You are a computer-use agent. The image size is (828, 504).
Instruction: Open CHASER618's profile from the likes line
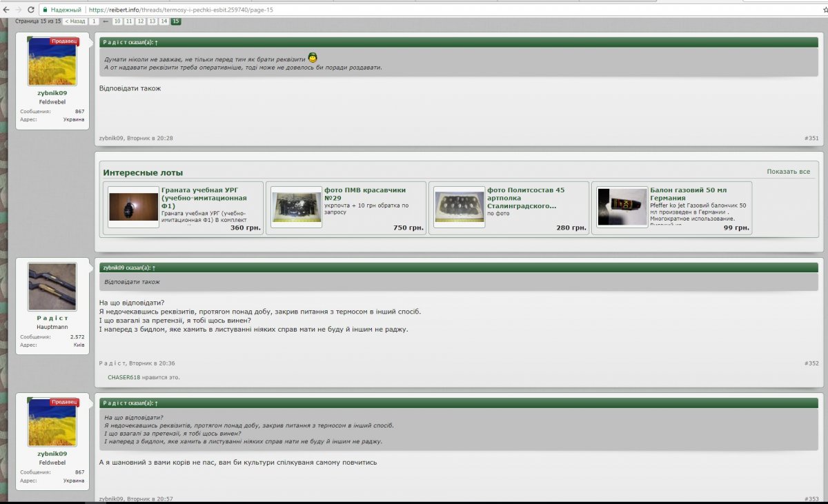click(124, 377)
